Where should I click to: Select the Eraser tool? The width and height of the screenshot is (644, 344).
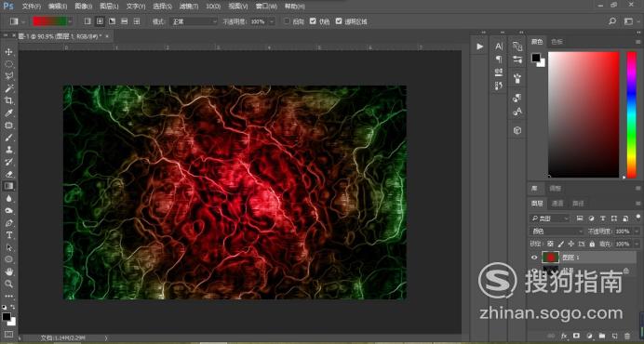[8, 174]
